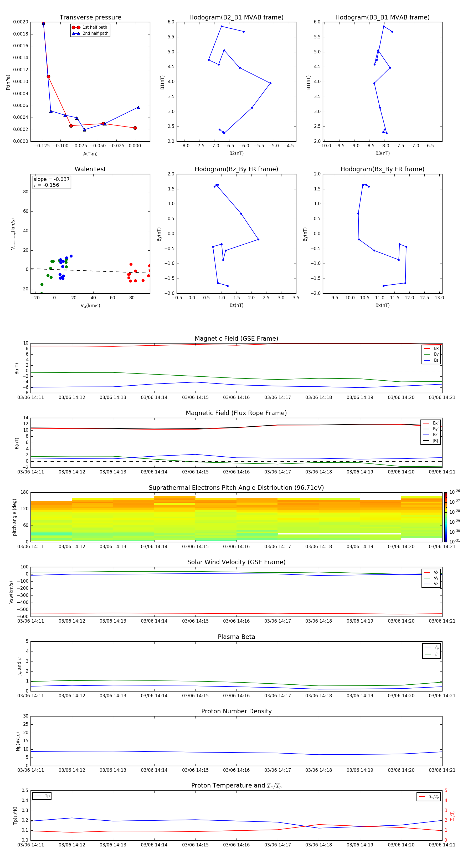The width and height of the screenshot is (473, 868).
Task: Click the 'slope = -0.037' annotation
Action: pos(52,179)
